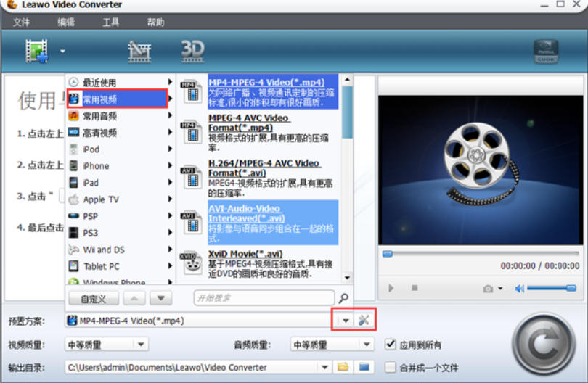The height and width of the screenshot is (383, 588).
Task: Toggle the 应用到所有 checkbox
Action: tap(391, 345)
